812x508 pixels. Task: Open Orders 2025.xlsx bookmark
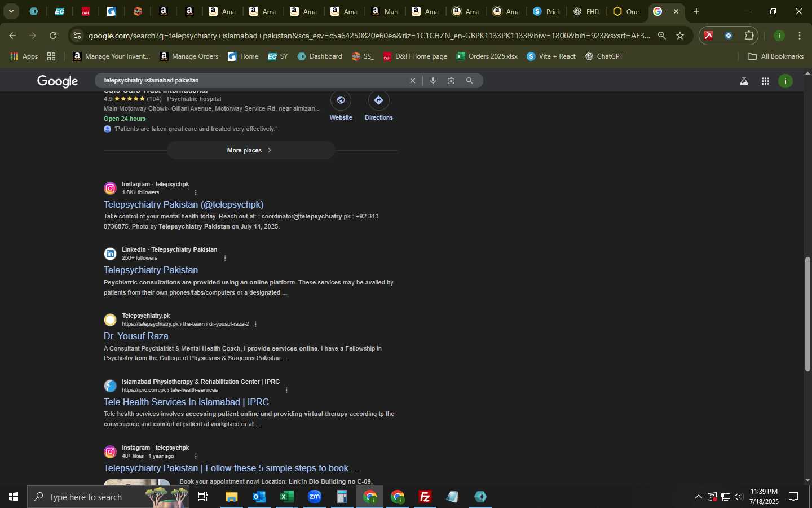tap(487, 56)
